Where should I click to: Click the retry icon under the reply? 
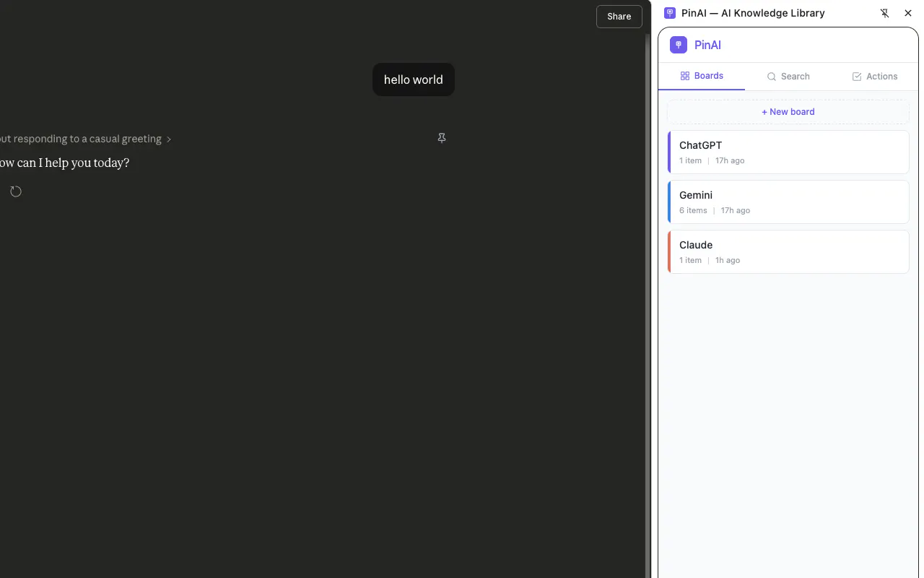[16, 191]
